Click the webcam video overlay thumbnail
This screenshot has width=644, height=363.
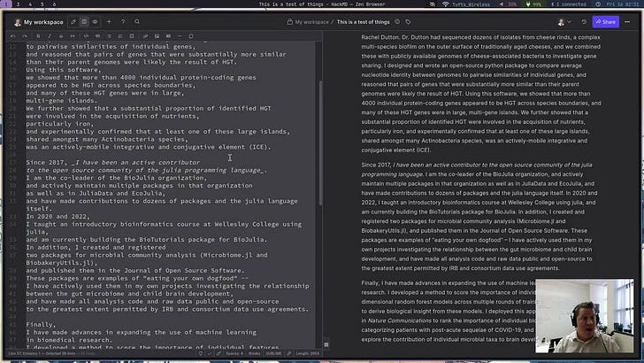click(x=584, y=316)
